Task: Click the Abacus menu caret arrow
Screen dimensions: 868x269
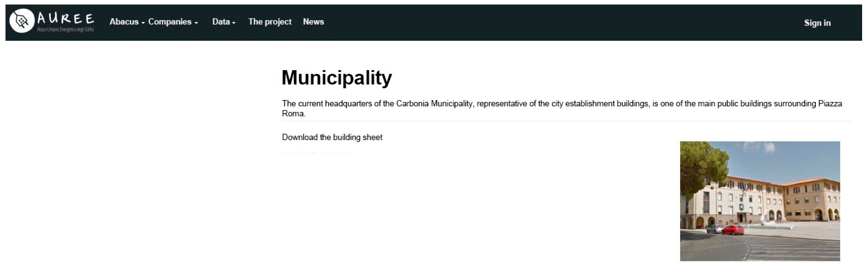Action: coord(143,23)
